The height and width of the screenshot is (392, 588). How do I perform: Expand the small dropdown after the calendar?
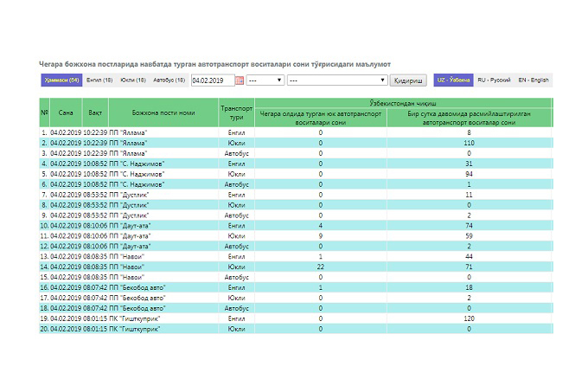(265, 80)
